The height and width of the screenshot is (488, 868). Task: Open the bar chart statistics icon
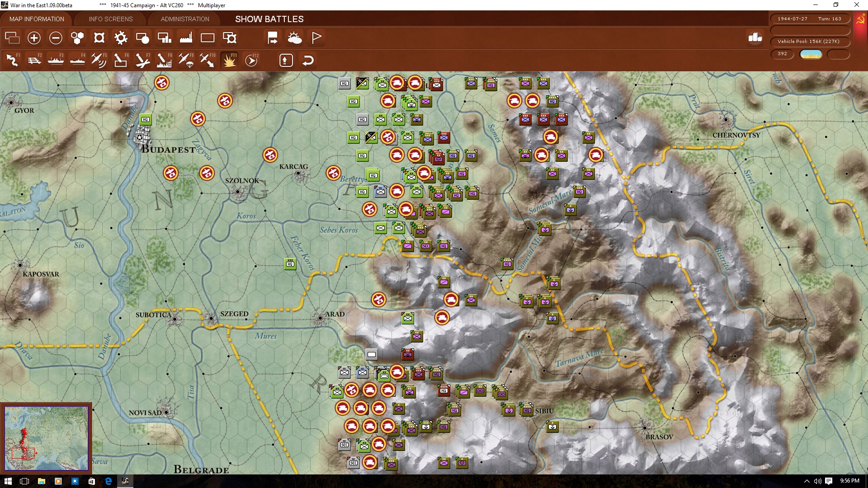[x=755, y=38]
